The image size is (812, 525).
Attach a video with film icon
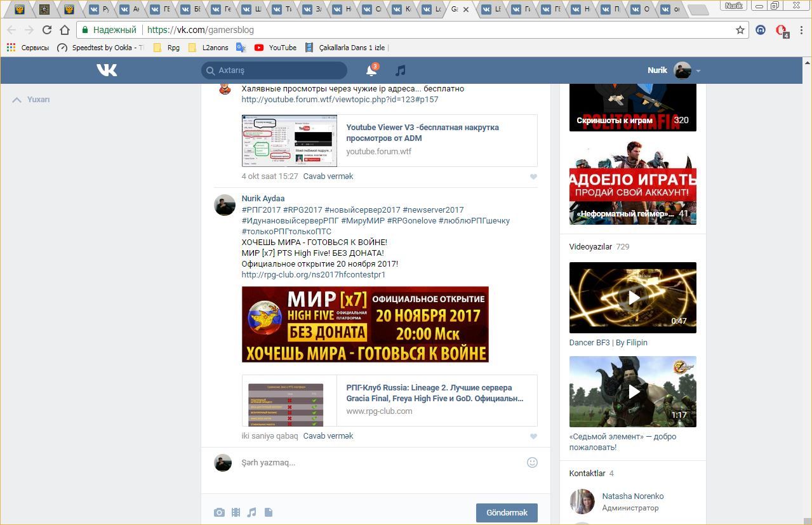pos(236,512)
